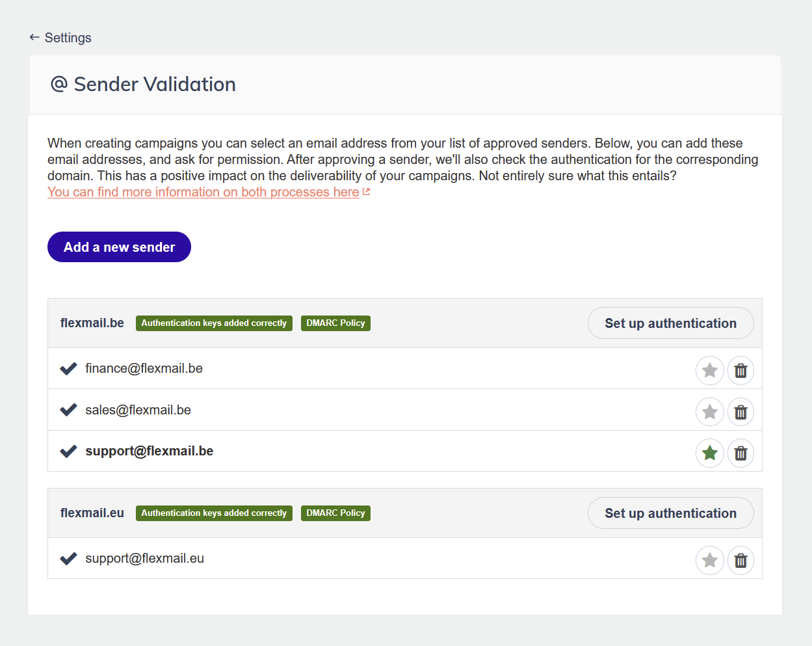Click checkmark beside support@flexmail.eu
The width and height of the screenshot is (812, 646).
(68, 559)
